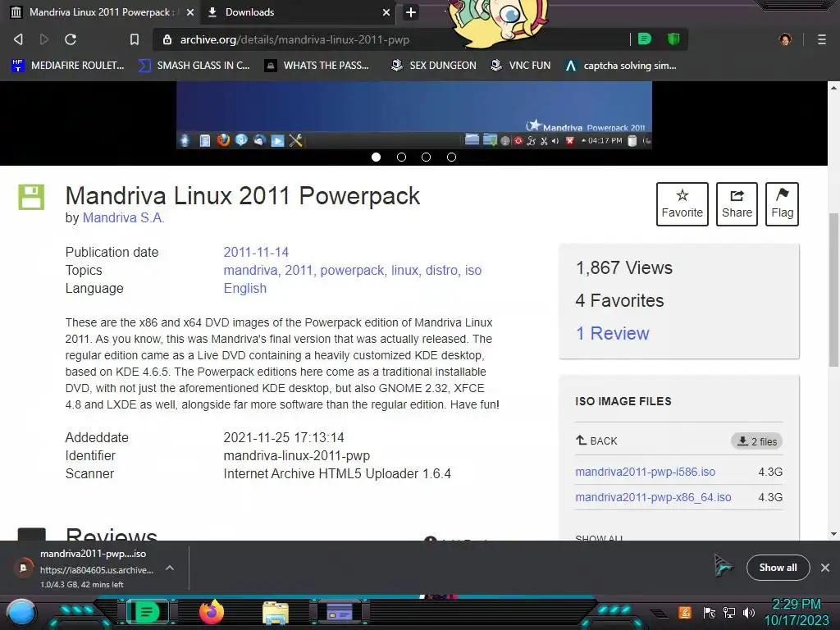Open the green shield extension icon
The width and height of the screenshot is (840, 630).
pyautogui.click(x=673, y=39)
